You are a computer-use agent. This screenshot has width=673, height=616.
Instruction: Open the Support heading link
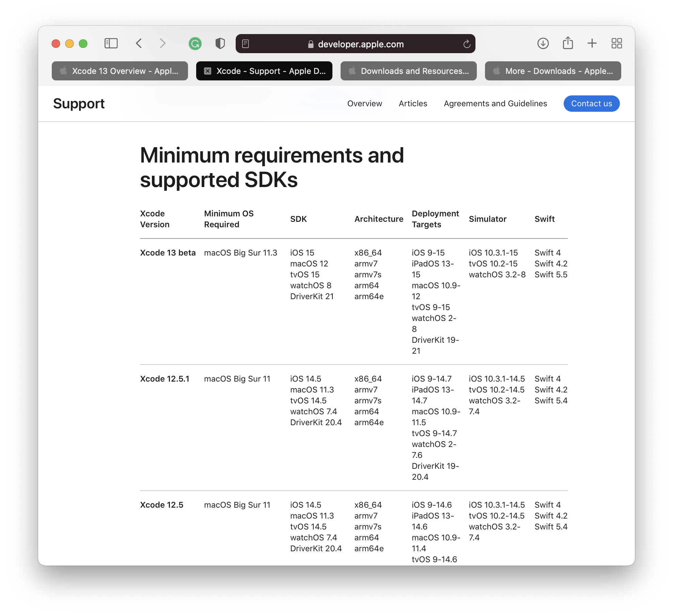tap(79, 104)
